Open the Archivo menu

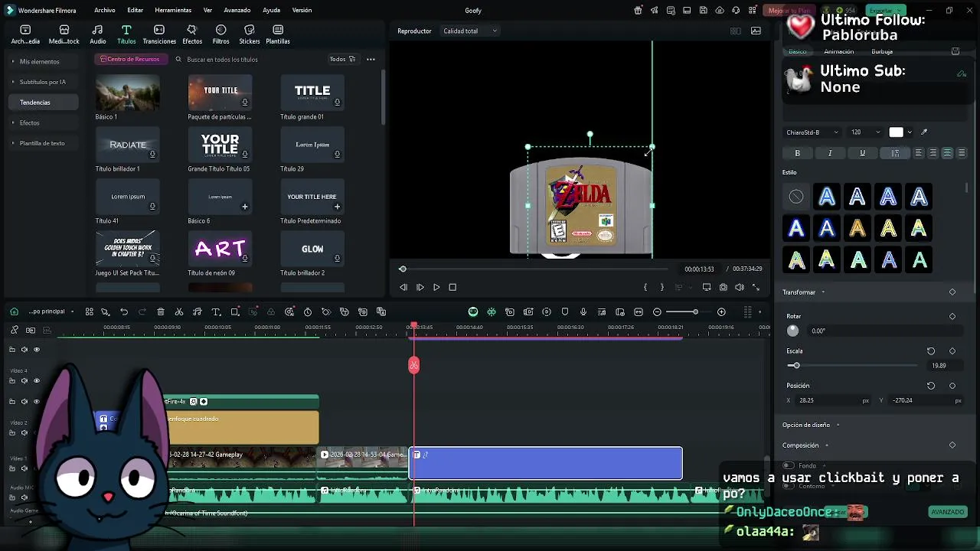coord(105,10)
